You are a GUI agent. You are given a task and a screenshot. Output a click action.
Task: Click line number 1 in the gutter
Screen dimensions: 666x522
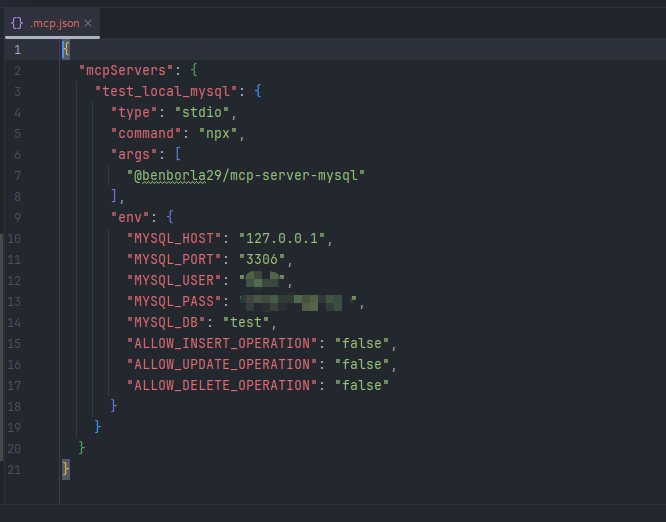pos(17,50)
